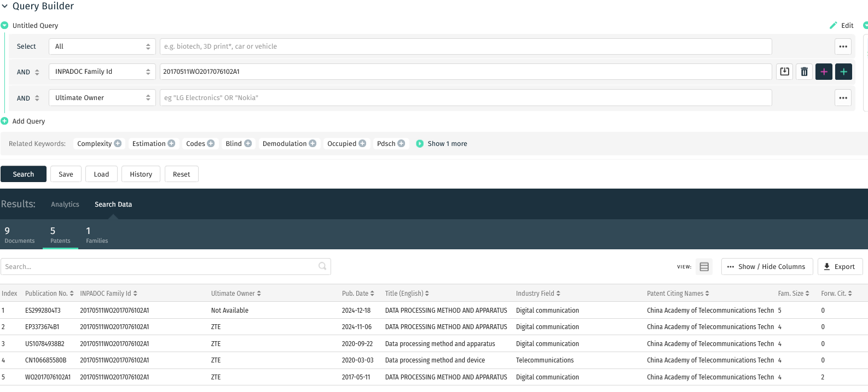Click the Search button
This screenshot has height=392, width=868.
[24, 174]
